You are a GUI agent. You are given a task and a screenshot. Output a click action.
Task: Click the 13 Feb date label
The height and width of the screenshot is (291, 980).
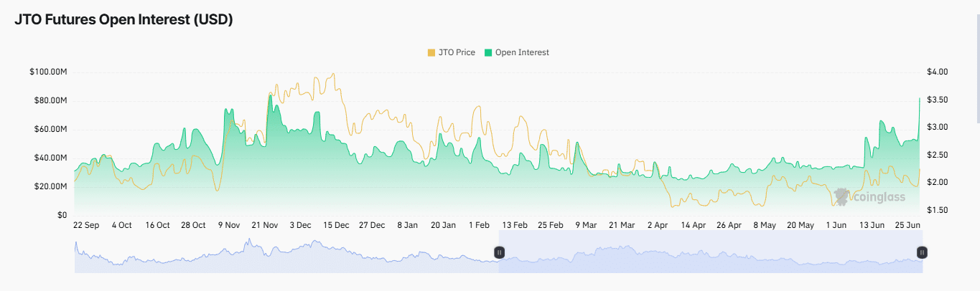click(x=515, y=225)
